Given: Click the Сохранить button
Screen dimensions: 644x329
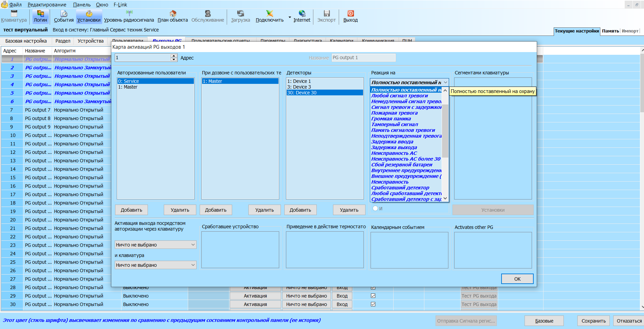Looking at the screenshot, I should (594, 321).
